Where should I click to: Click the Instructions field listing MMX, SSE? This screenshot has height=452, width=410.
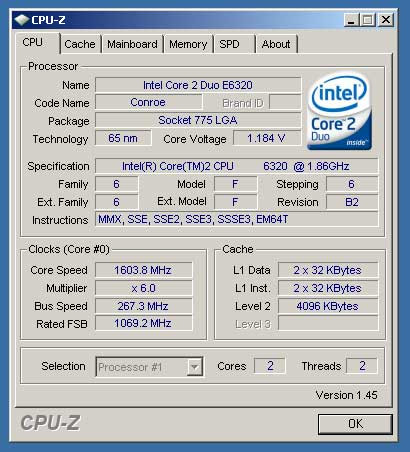click(237, 219)
